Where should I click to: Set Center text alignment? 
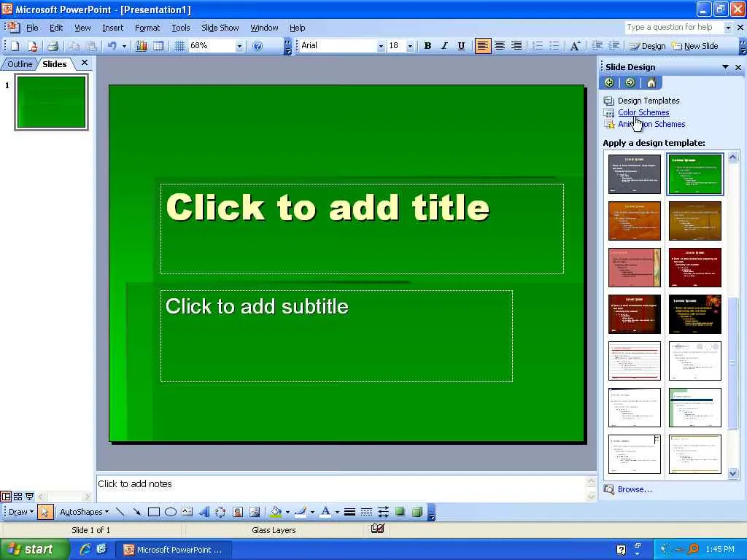point(499,46)
